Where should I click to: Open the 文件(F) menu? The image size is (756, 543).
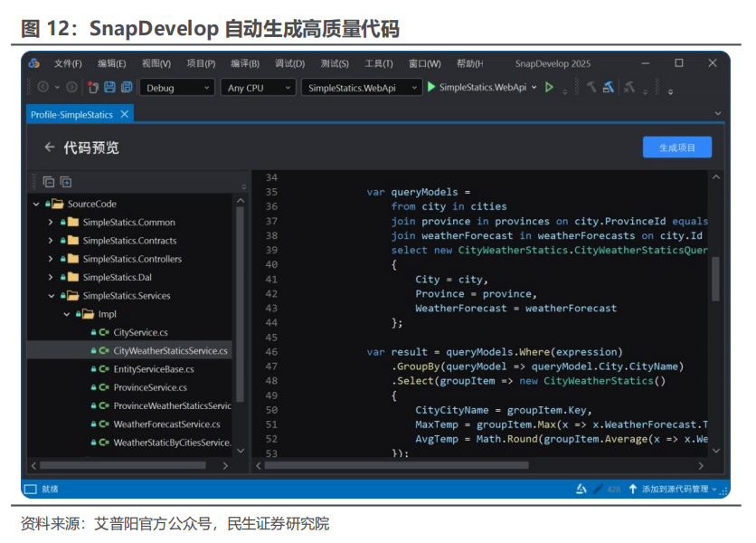click(68, 63)
